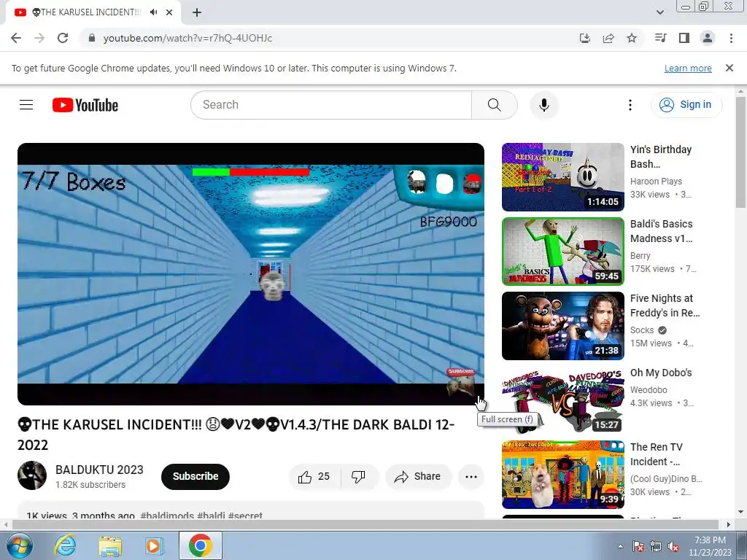Dismiss the Chrome update notification bar

[x=729, y=68]
